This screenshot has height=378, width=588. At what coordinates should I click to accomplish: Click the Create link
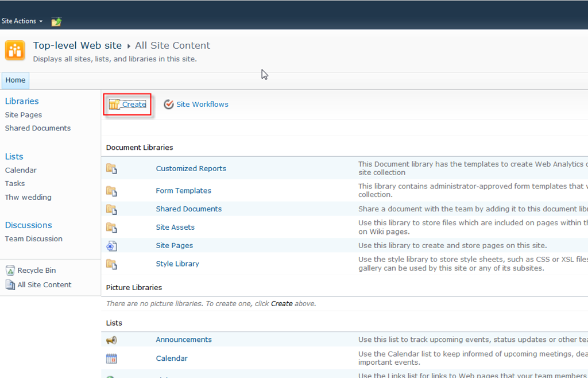coord(134,105)
